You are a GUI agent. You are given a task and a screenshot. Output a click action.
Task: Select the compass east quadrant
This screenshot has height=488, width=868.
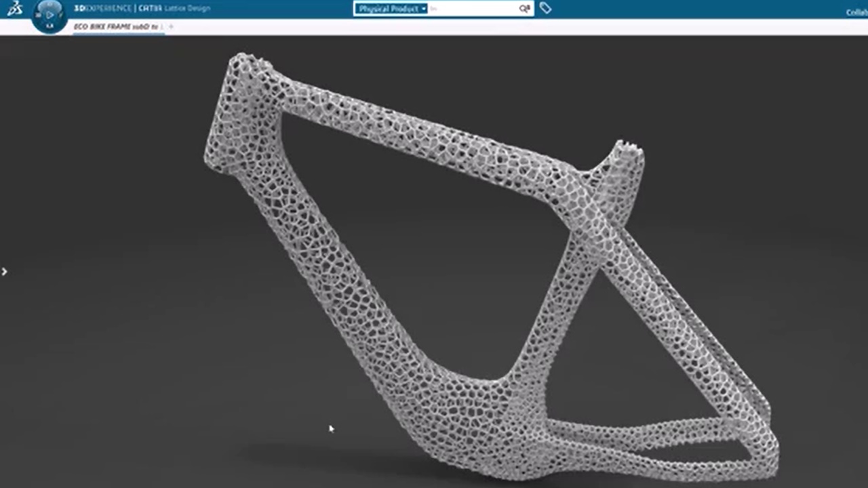coord(61,14)
